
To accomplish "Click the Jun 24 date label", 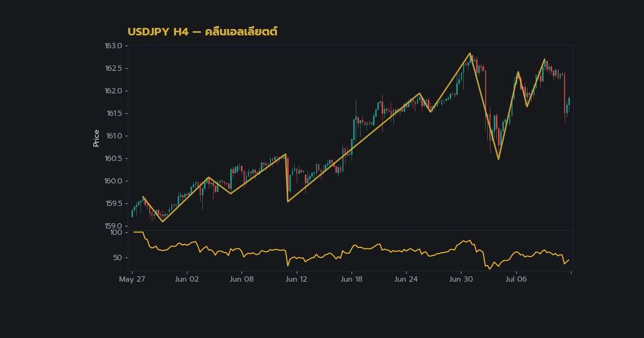I will click(406, 279).
